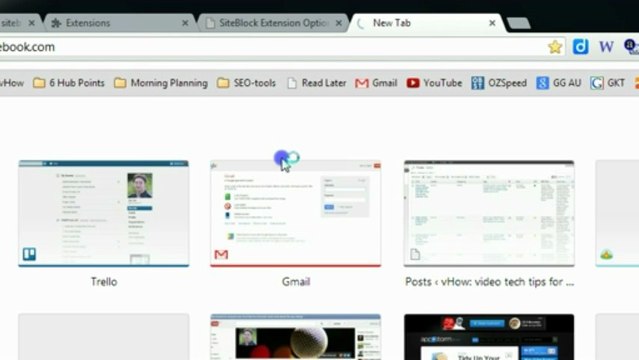
Task: Open the Gmail thumbnail
Action: tap(295, 214)
